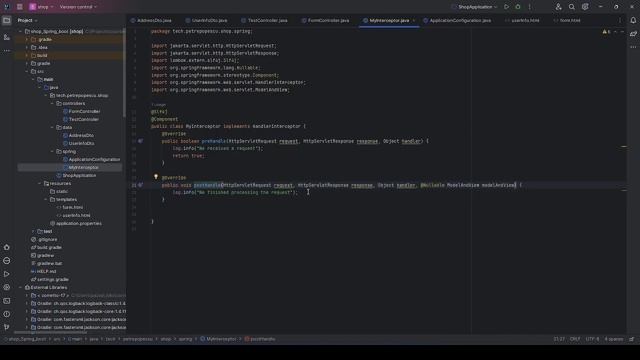Switch to form.html tab
The width and height of the screenshot is (640, 360).
(567, 20)
